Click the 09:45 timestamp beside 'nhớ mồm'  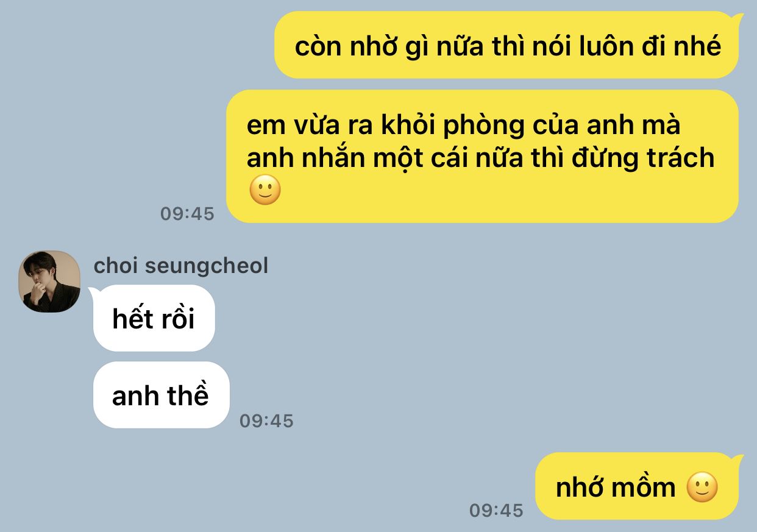pos(496,511)
